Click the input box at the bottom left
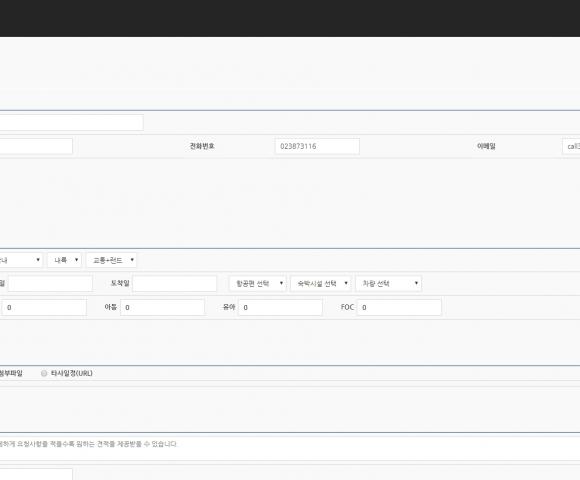This screenshot has height=480, width=580. pyautogui.click(x=36, y=474)
